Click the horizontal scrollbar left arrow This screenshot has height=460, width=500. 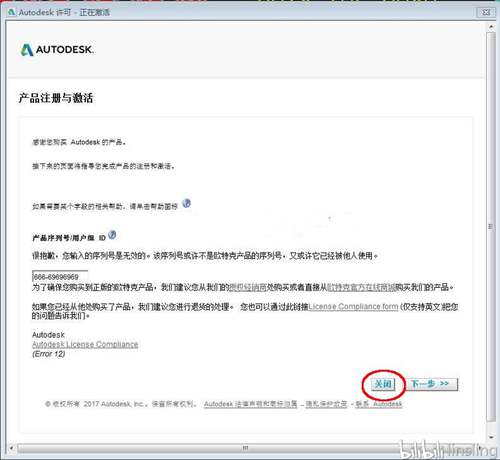[x=11, y=448]
